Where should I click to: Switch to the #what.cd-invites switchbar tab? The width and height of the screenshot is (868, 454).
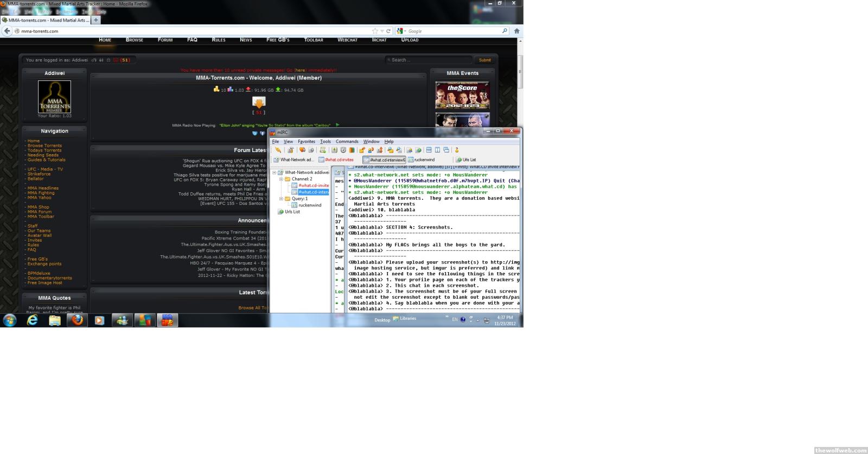(336, 160)
